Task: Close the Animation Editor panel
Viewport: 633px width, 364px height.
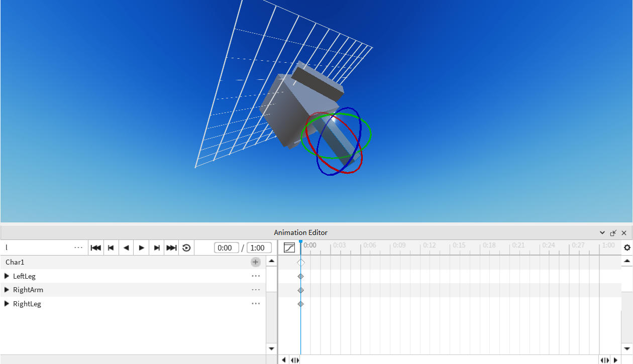Action: tap(624, 233)
